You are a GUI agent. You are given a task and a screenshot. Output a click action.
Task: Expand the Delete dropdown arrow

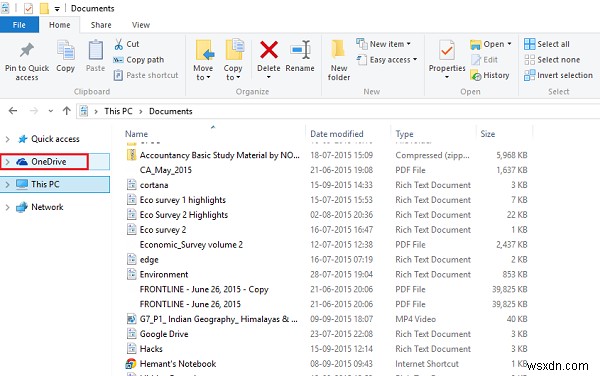pyautogui.click(x=269, y=77)
